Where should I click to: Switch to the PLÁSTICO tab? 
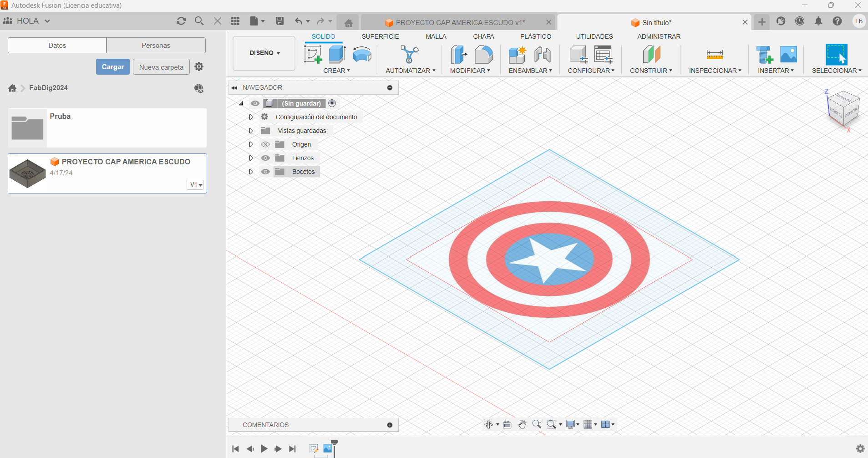pos(536,36)
